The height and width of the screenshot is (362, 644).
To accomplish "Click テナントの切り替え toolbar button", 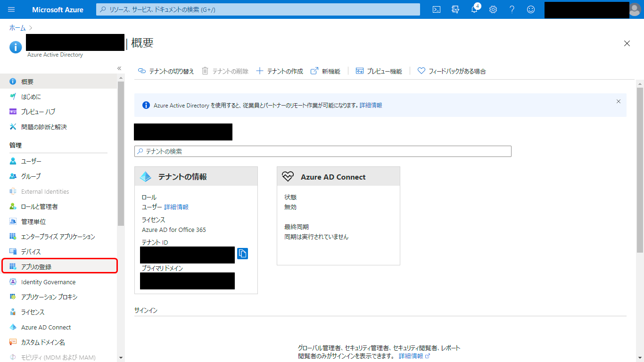I will point(166,71).
